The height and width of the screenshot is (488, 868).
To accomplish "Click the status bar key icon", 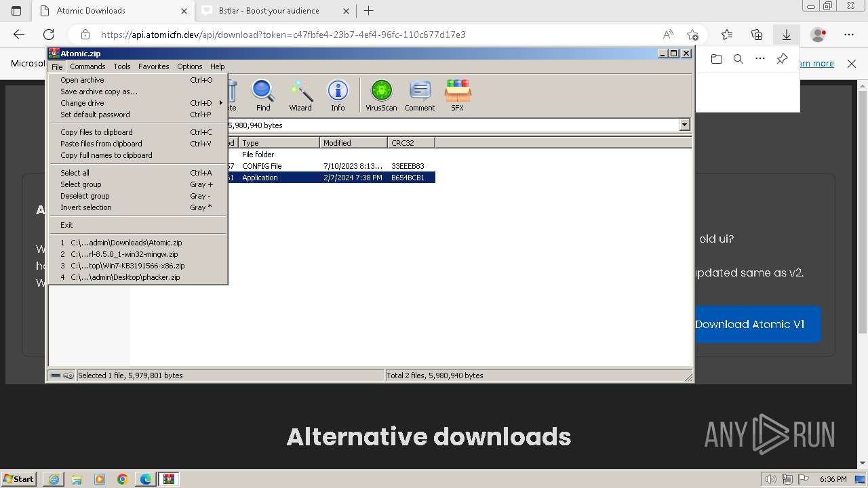I will 68,375.
